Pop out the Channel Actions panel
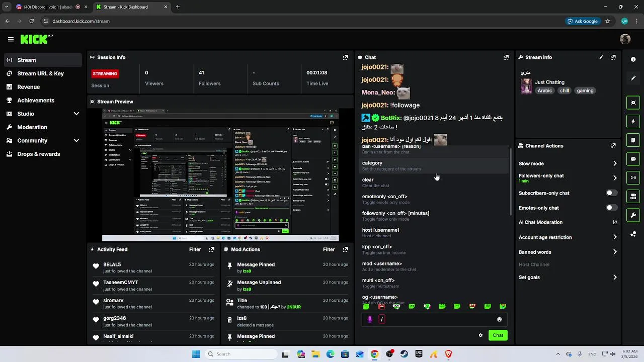This screenshot has width=644, height=362. (613, 146)
